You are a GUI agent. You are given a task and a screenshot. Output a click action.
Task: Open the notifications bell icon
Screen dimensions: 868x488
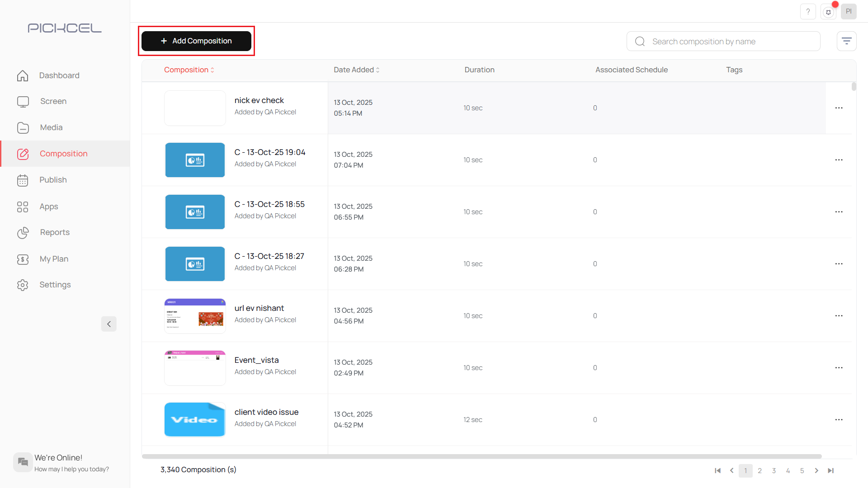(828, 12)
